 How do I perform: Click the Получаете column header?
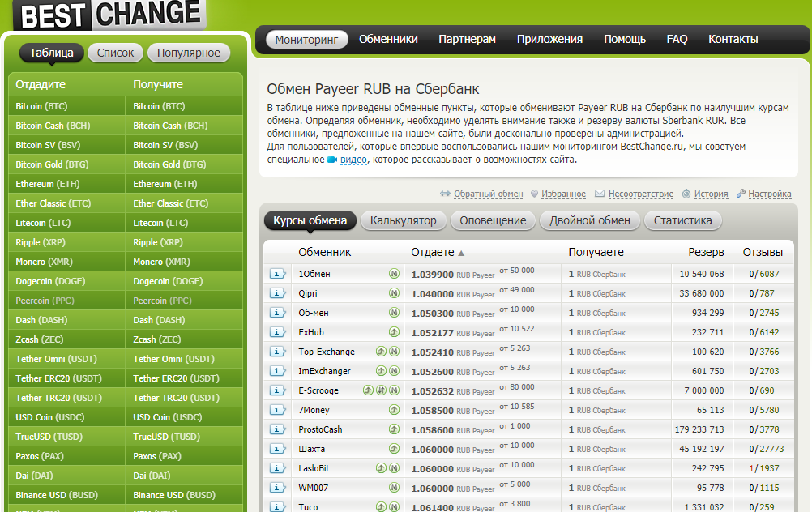point(596,252)
